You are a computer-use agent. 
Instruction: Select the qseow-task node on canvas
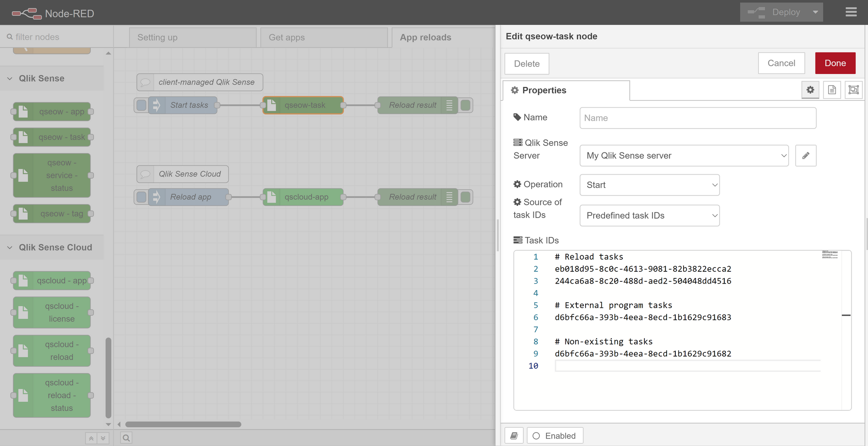pyautogui.click(x=303, y=105)
